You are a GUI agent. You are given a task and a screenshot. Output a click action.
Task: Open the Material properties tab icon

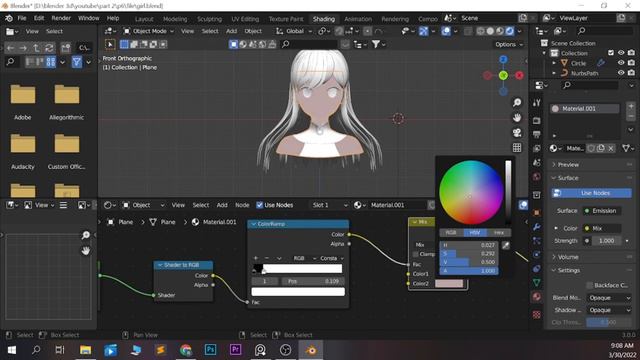tap(537, 297)
